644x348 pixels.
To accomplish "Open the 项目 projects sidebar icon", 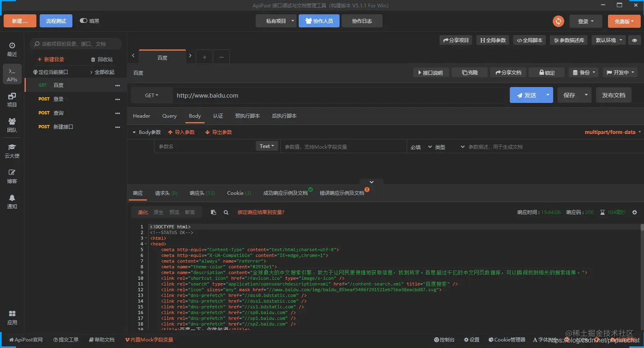I will click(x=12, y=100).
